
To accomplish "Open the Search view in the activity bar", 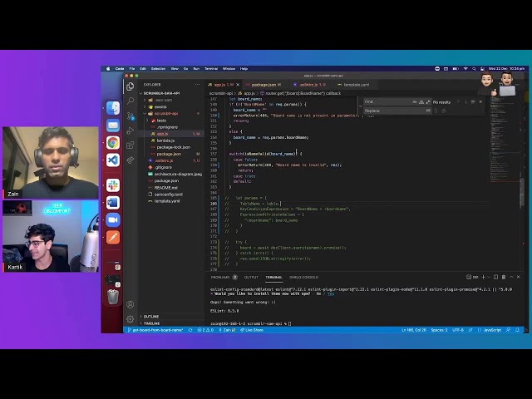I will [131, 101].
